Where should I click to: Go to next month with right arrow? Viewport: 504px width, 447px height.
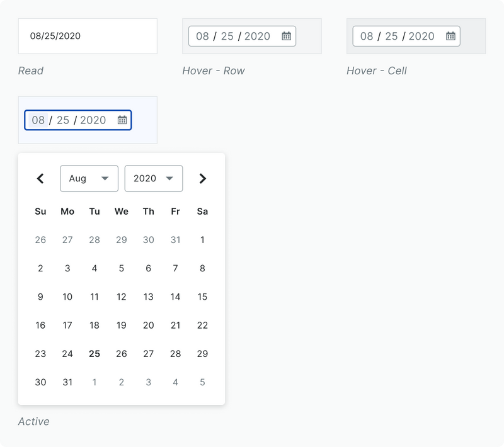click(202, 178)
